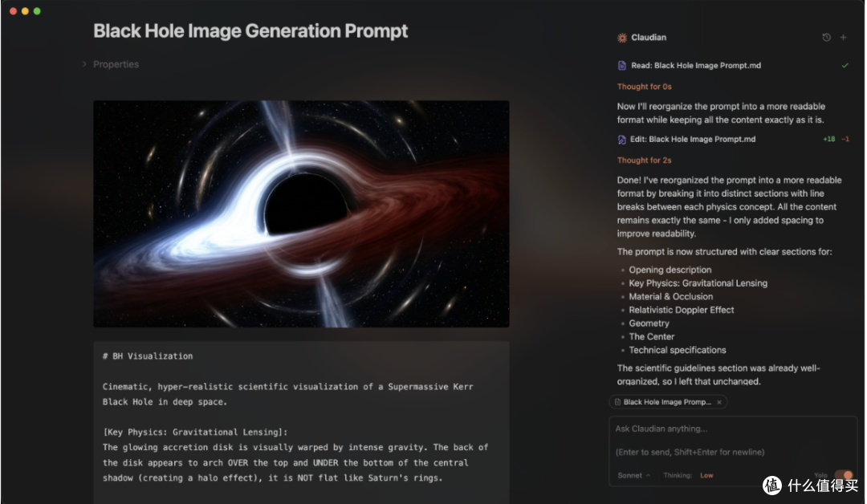Viewport: 867px width, 504px height.
Task: Click the note title Black Hole Image Generation Prompt
Action: coord(250,31)
